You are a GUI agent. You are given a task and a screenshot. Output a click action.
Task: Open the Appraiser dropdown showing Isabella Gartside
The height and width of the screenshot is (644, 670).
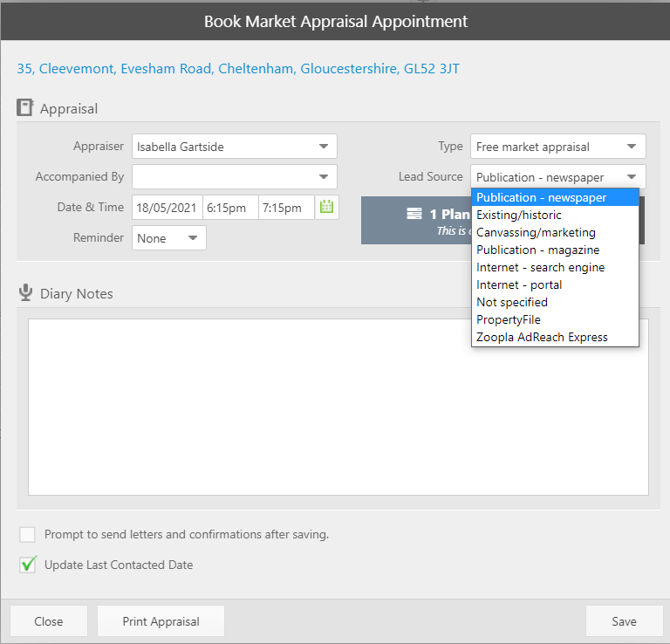234,146
